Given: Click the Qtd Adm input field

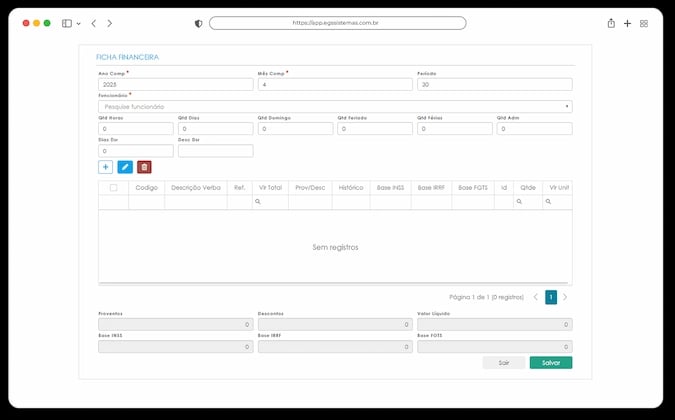Looking at the screenshot, I should pos(535,129).
